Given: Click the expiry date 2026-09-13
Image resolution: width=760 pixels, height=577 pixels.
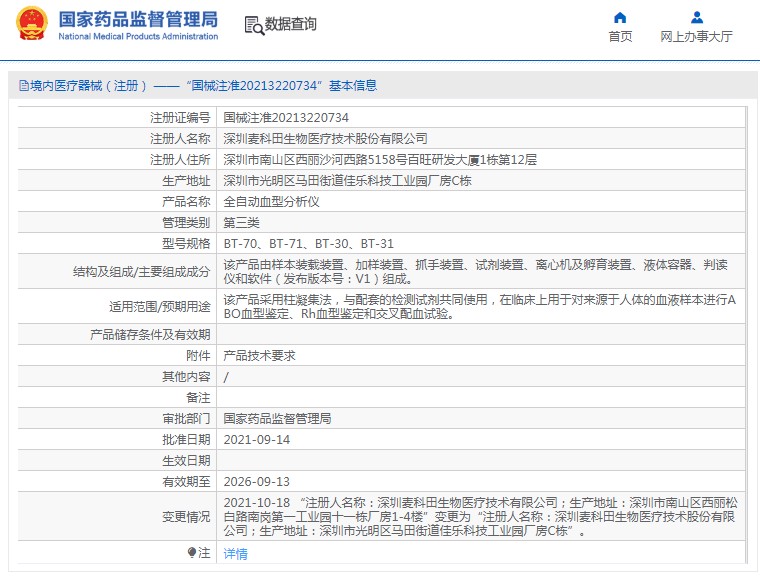Looking at the screenshot, I should [x=256, y=481].
